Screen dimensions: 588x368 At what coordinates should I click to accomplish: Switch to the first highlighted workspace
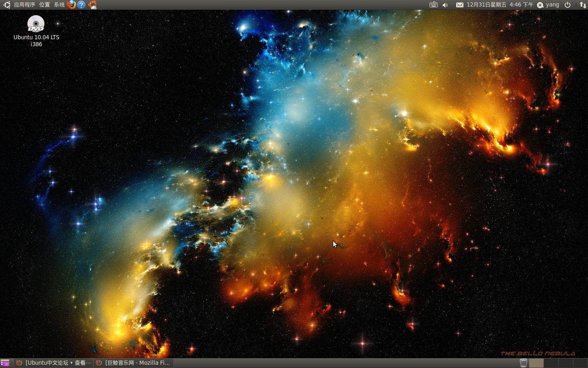click(x=536, y=363)
